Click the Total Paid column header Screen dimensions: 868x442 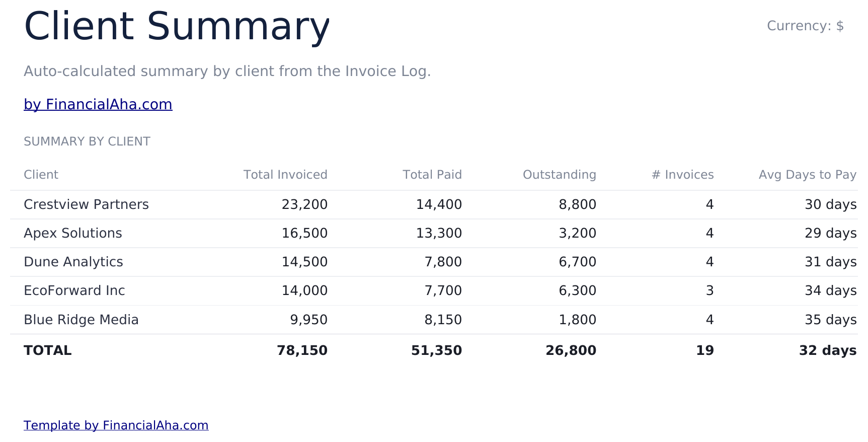[432, 175]
